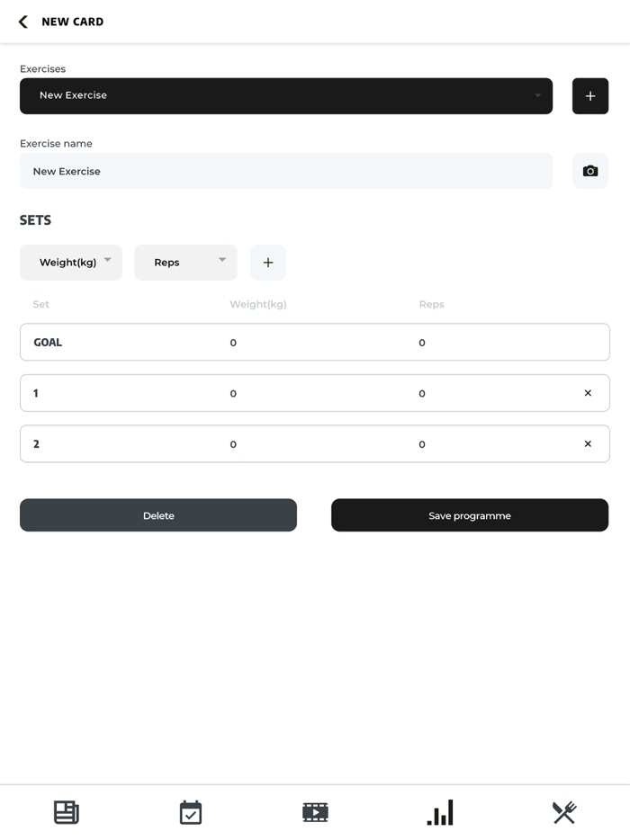Open the video library tab icon
Viewport: 630px width, 840px height.
point(315,813)
